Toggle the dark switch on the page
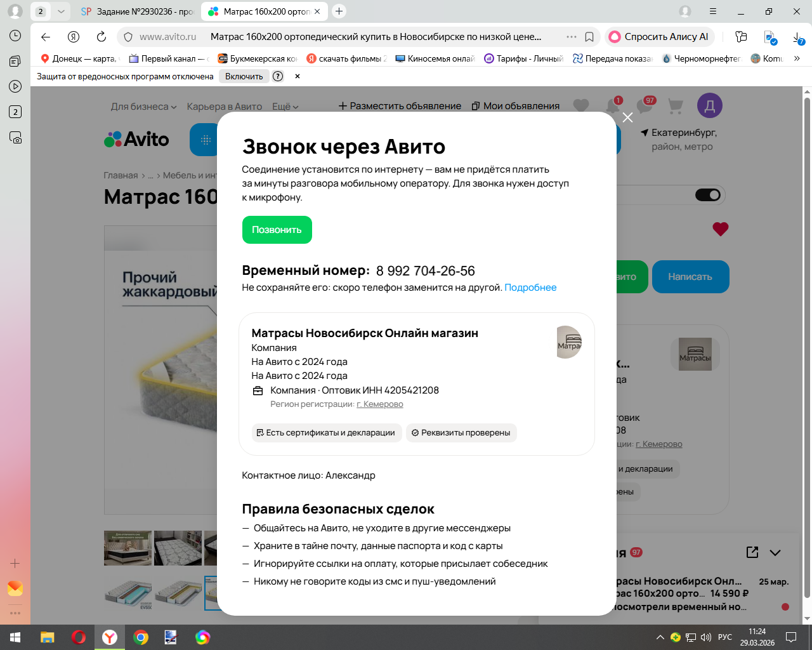Viewport: 812px width, 650px height. [x=708, y=195]
